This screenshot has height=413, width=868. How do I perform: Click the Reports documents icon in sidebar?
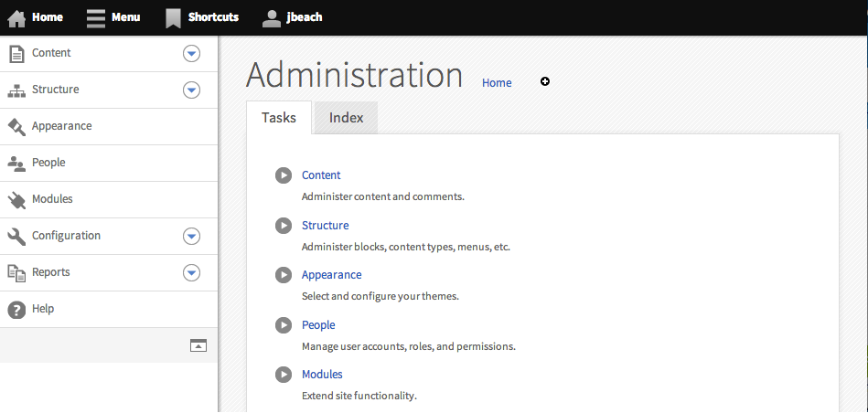[x=16, y=272]
